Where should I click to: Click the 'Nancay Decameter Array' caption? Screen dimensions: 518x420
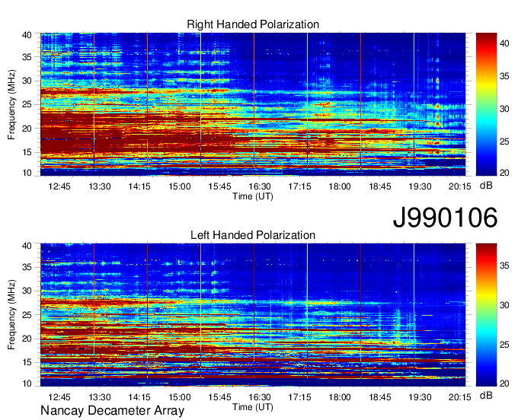pyautogui.click(x=112, y=411)
